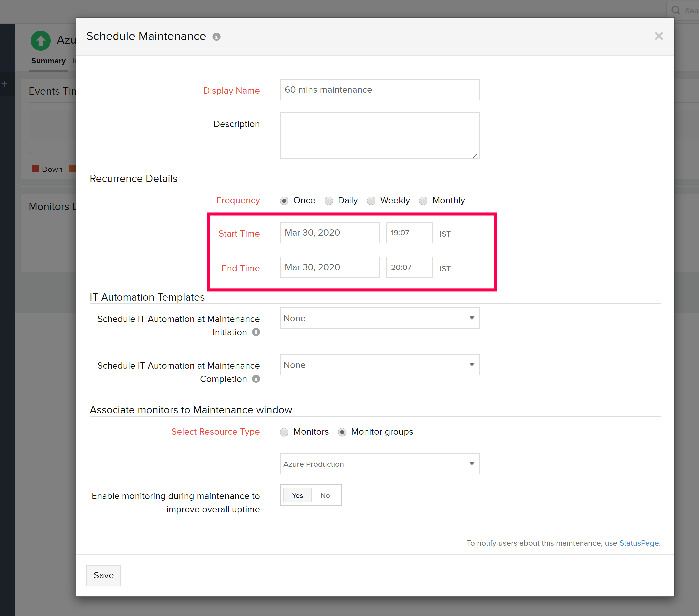Click the green up-arrow status icon

[x=40, y=41]
